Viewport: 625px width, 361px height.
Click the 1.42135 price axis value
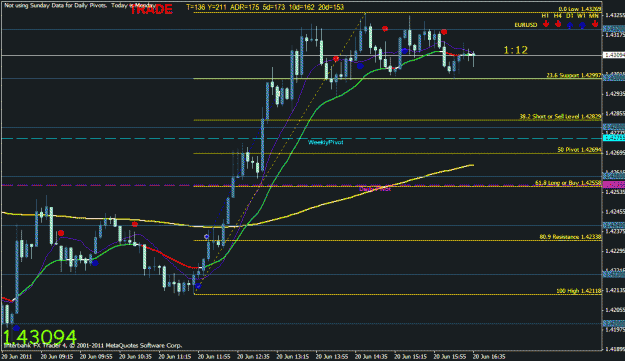coord(615,290)
